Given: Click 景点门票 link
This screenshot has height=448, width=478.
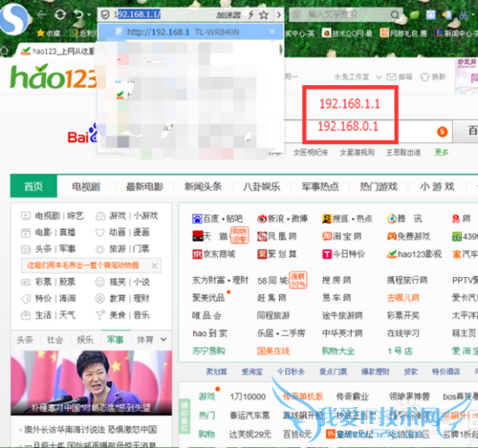Looking at the screenshot, I should [x=333, y=372].
